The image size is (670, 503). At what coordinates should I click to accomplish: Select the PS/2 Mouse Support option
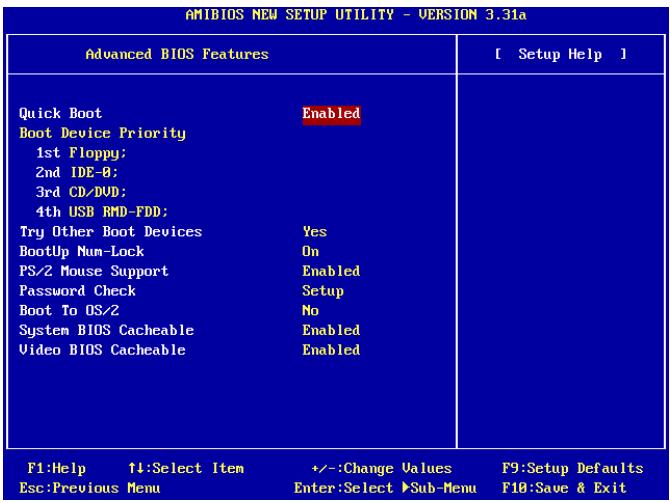coord(94,271)
